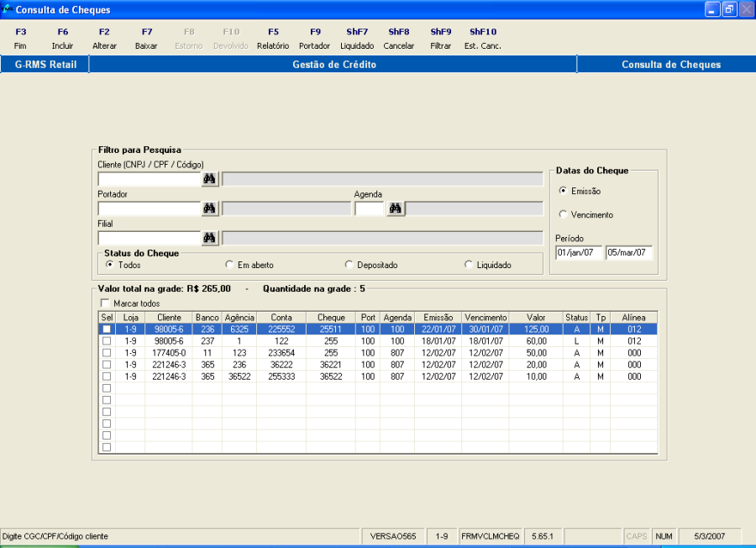Click ShF8 Cancelar toolbar command

tap(398, 39)
